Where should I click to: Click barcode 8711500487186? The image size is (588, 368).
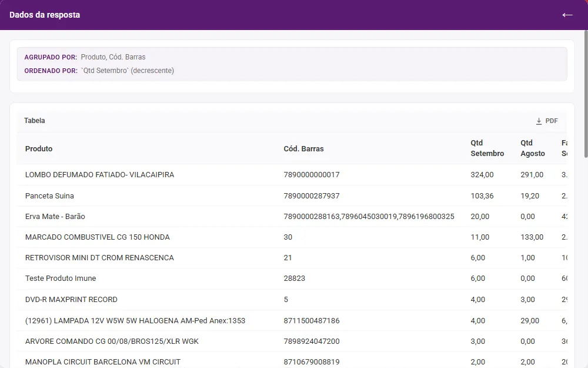pyautogui.click(x=312, y=321)
